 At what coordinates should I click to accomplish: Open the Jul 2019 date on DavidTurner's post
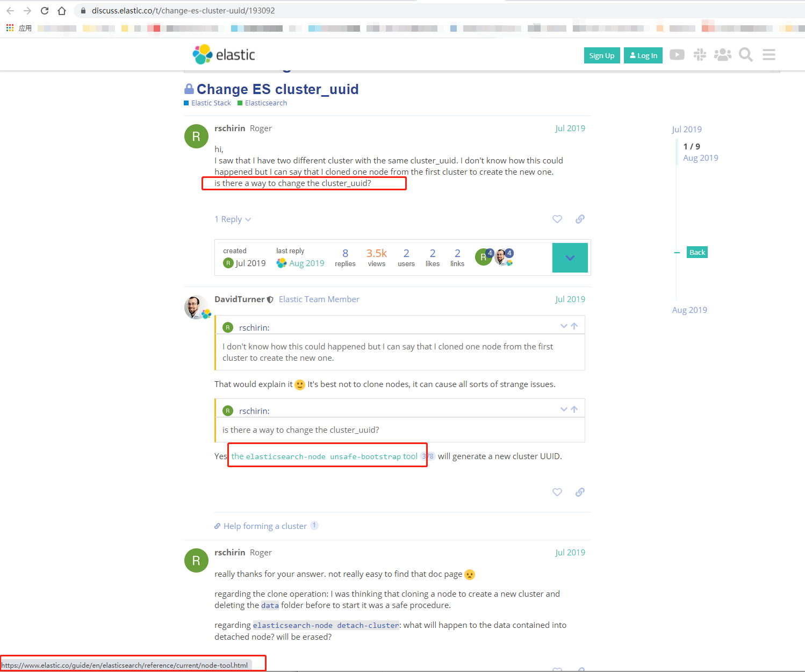[570, 299]
